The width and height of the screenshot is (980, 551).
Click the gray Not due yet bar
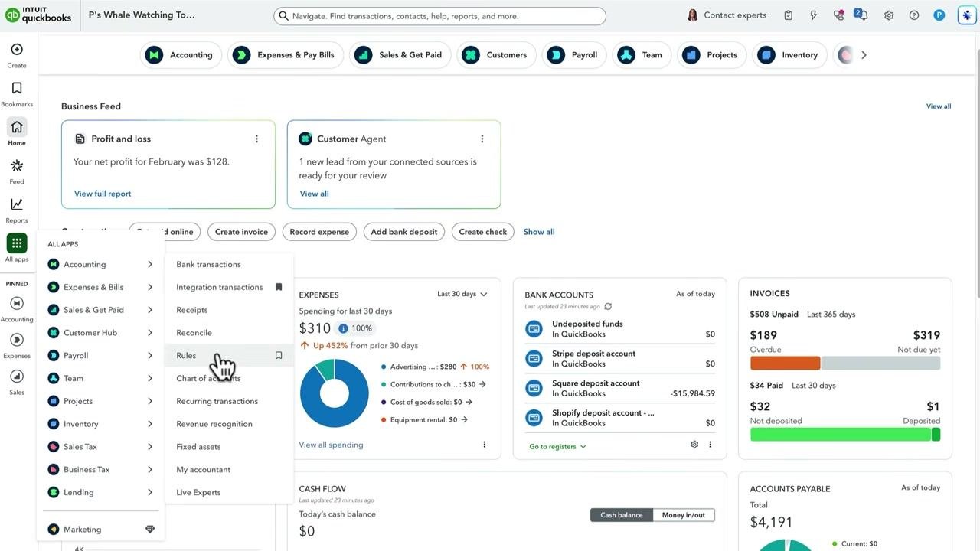tap(880, 363)
